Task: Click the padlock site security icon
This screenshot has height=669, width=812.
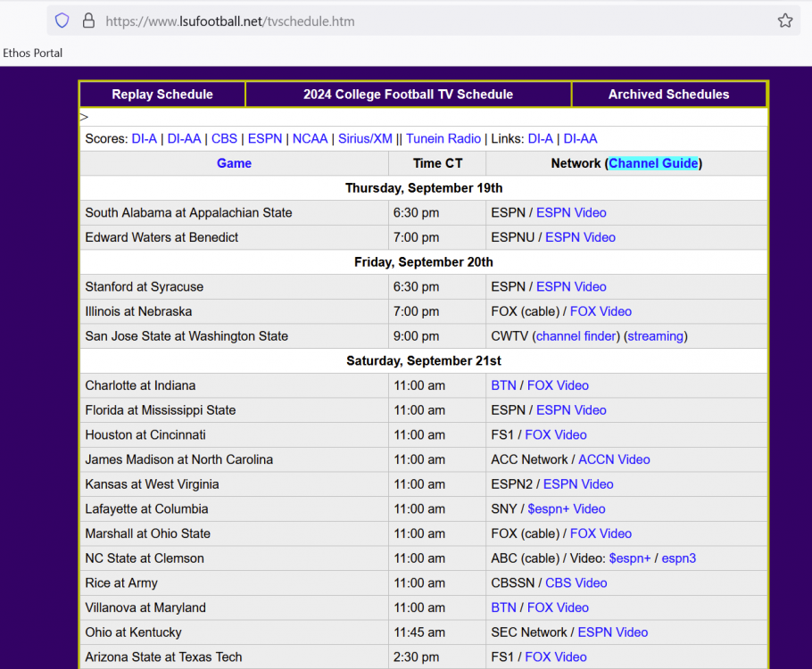Action: [87, 21]
